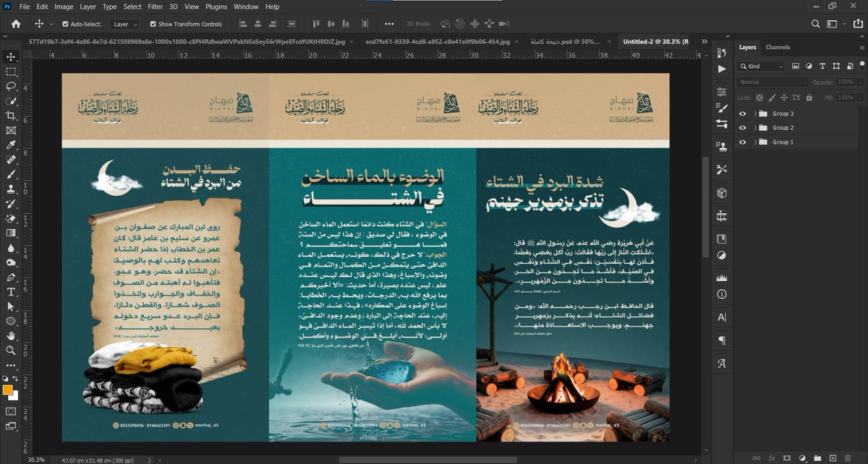Select the Frame tool
This screenshot has height=464, width=868.
click(x=11, y=131)
